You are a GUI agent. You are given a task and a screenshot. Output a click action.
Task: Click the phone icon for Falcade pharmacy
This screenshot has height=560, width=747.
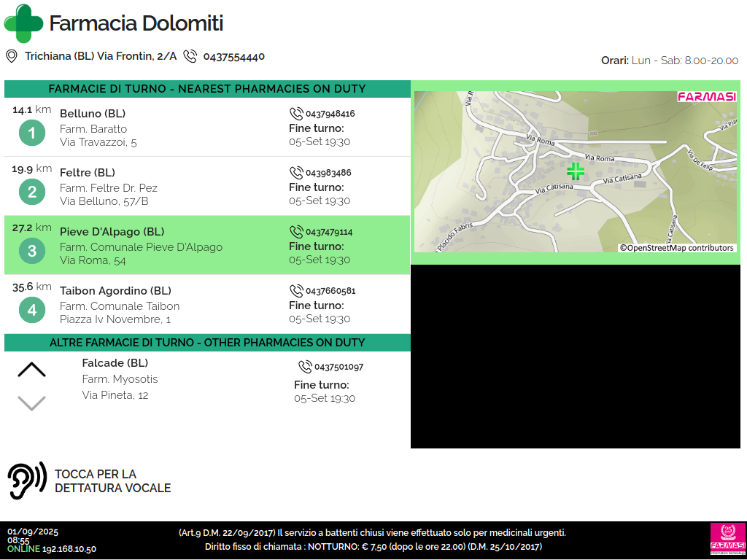coord(305,367)
